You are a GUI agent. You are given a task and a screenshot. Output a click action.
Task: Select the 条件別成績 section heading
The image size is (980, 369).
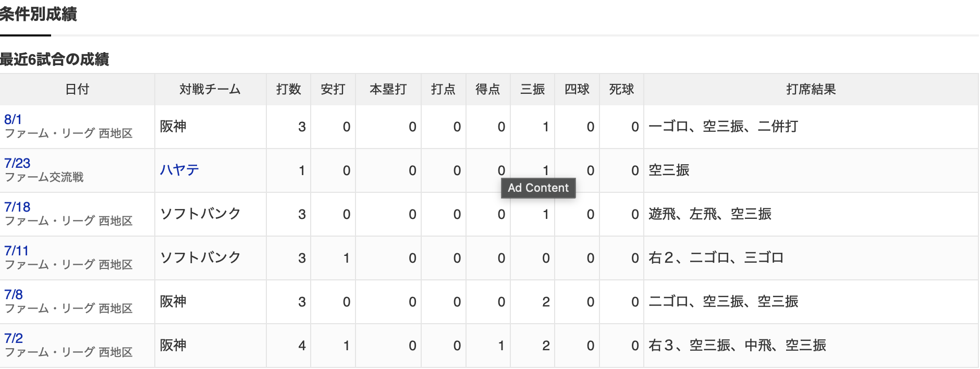point(39,14)
